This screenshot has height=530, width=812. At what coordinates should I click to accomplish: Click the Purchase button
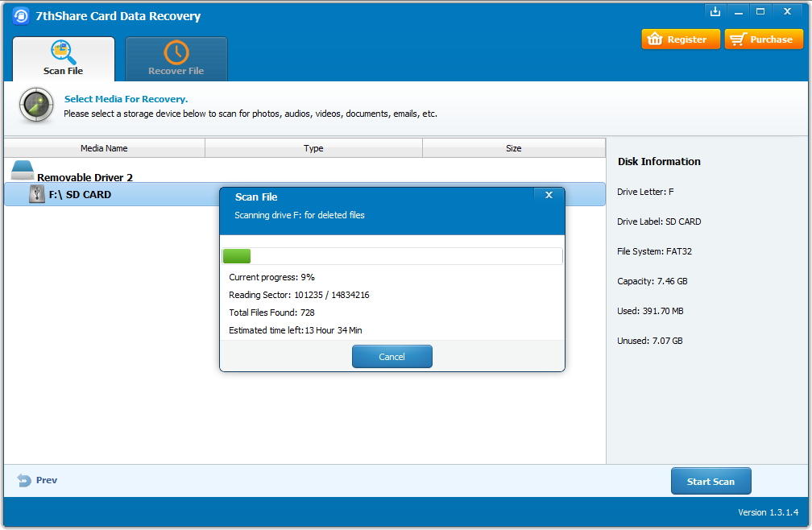tap(764, 39)
